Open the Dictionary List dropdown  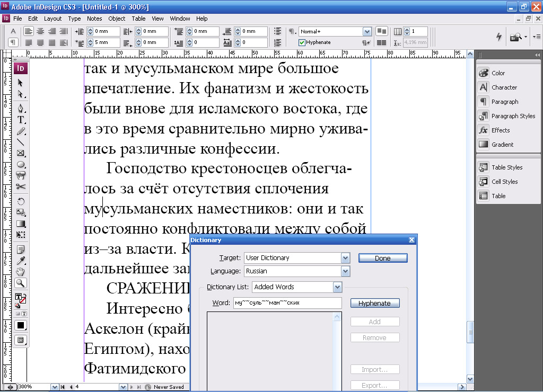(x=337, y=287)
